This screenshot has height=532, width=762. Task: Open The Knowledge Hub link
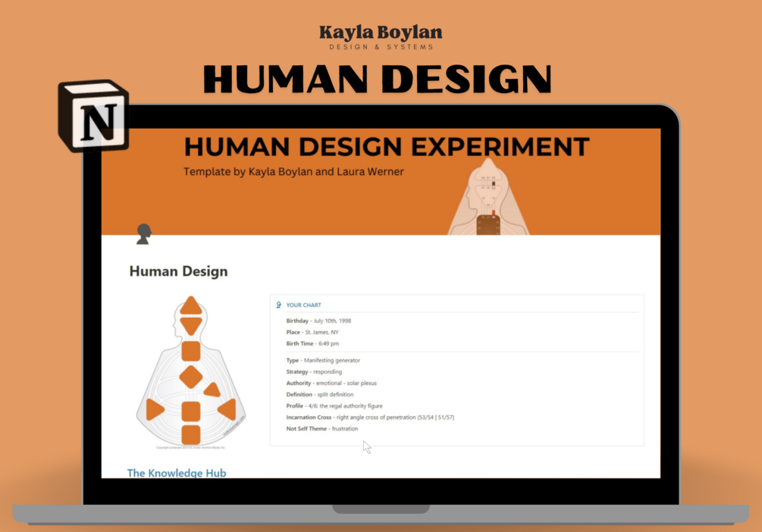click(x=177, y=473)
